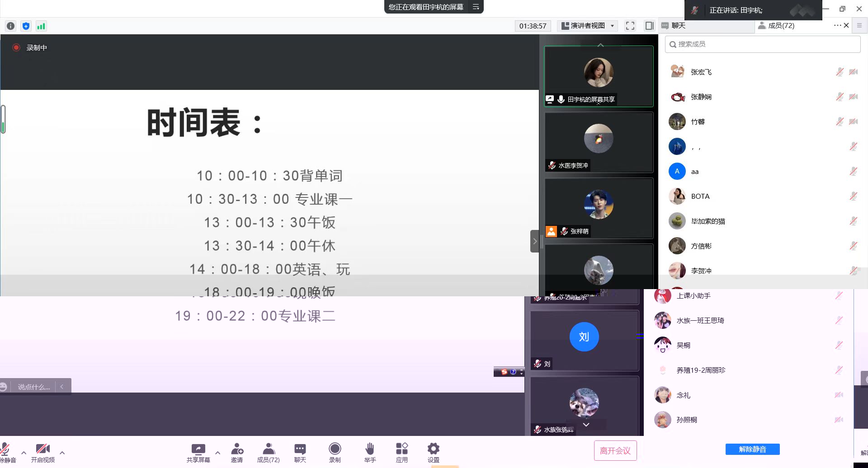Click the 搜索成员 search field
The width and height of the screenshot is (868, 468).
click(763, 44)
